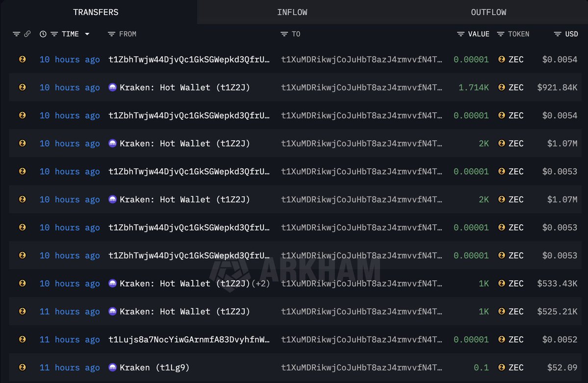This screenshot has height=383, width=588.
Task: Click the chain link icon in header
Action: pos(27,34)
